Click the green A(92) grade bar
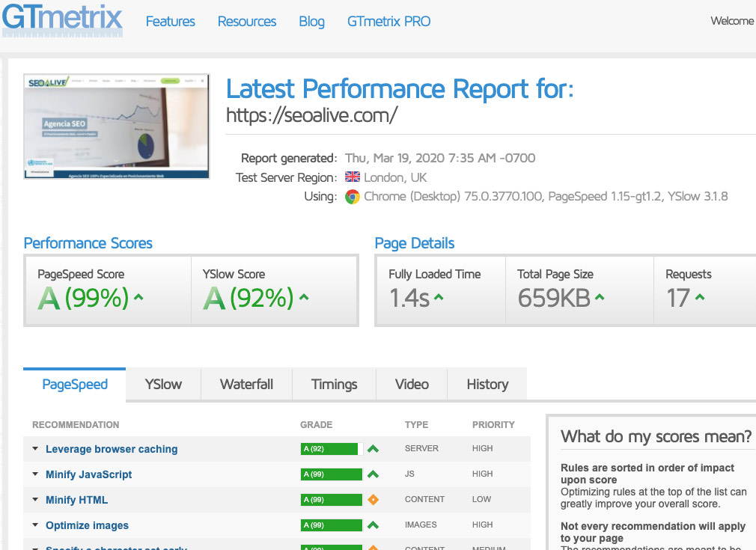Viewport: 756px width, 550px height. click(330, 448)
